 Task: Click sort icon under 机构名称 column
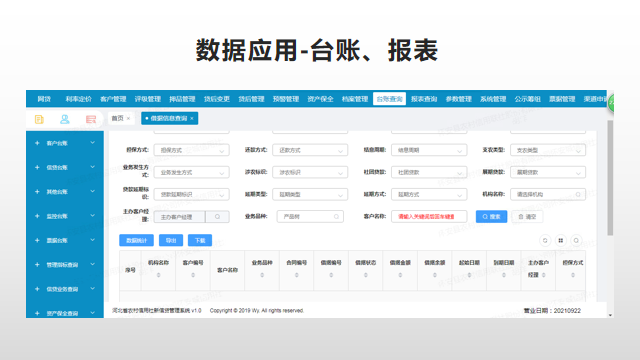(x=158, y=275)
